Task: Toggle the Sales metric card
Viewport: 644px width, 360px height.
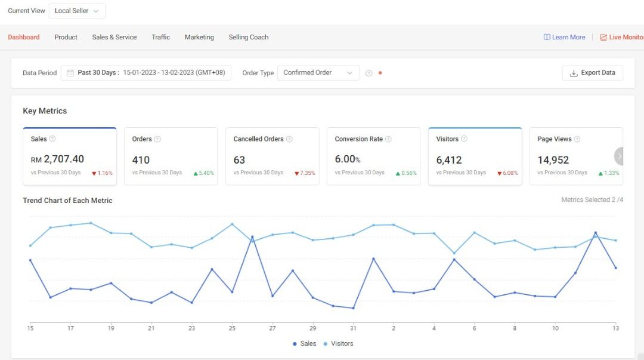Action: coord(69,156)
